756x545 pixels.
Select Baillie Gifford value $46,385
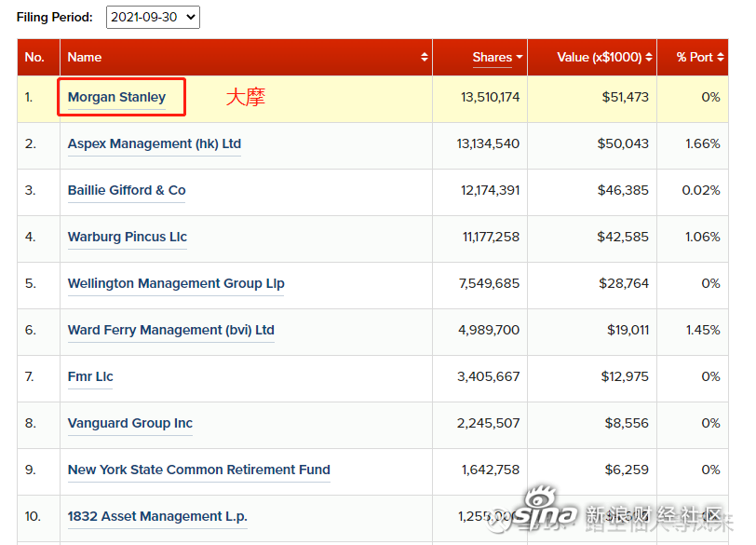[x=623, y=190]
